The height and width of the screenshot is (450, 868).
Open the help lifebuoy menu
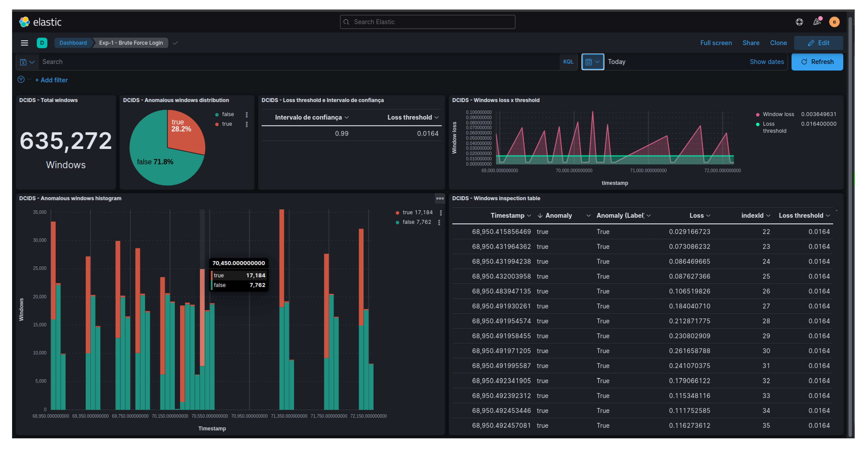pyautogui.click(x=799, y=22)
